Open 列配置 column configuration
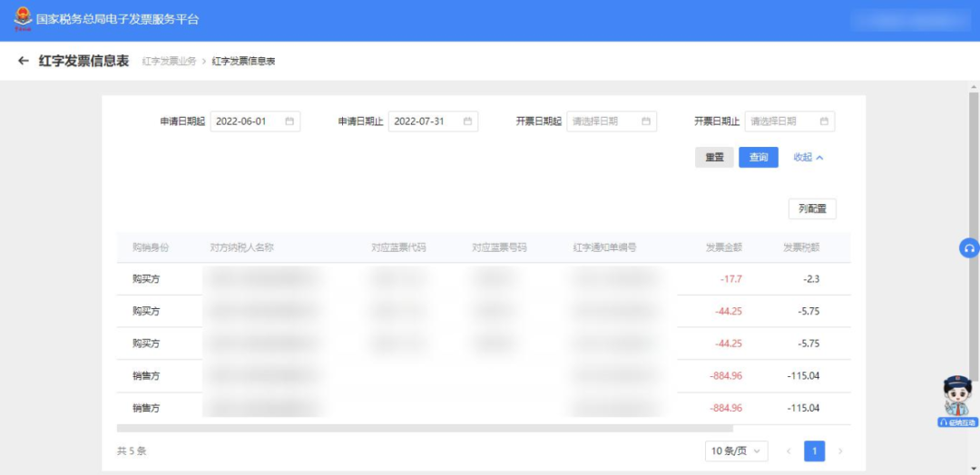The width and height of the screenshot is (980, 475). point(812,209)
